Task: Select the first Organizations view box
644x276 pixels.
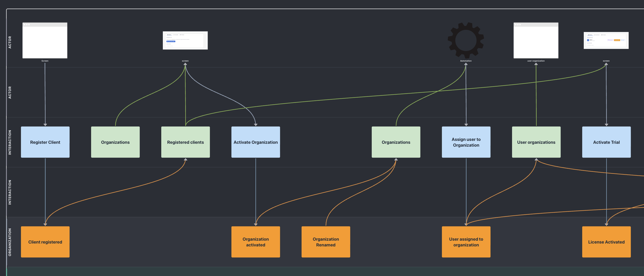Action: pyautogui.click(x=115, y=142)
